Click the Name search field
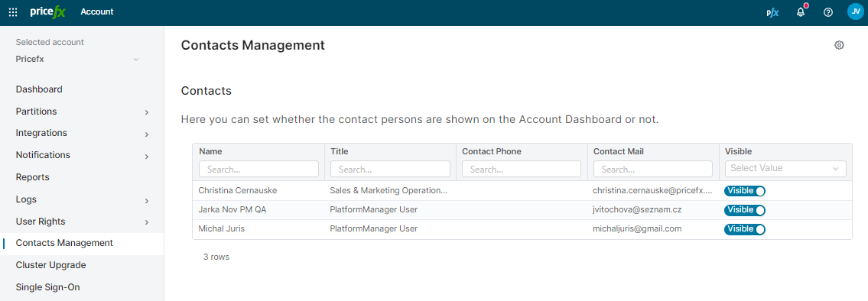 pos(259,169)
